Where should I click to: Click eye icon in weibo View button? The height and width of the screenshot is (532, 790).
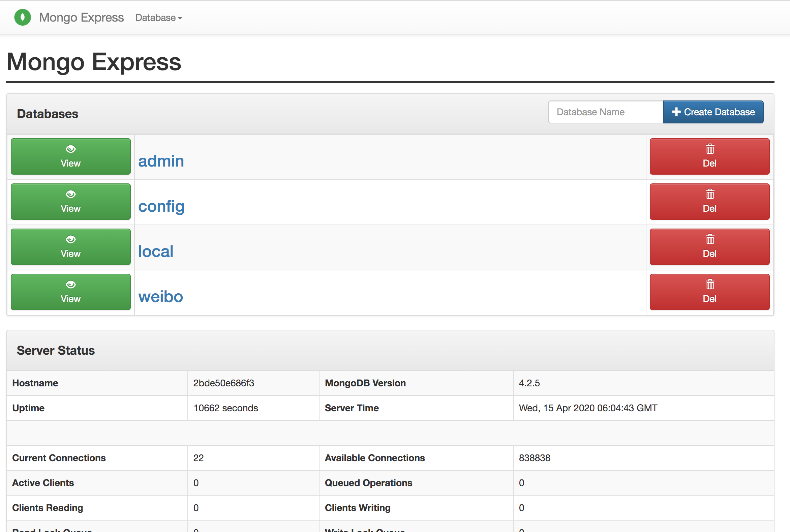[70, 285]
